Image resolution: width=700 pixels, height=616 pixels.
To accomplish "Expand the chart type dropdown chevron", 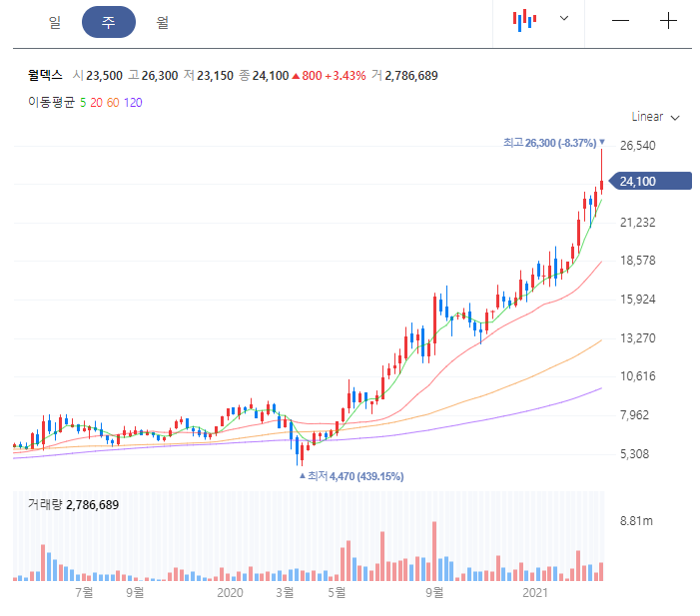I will [x=564, y=18].
